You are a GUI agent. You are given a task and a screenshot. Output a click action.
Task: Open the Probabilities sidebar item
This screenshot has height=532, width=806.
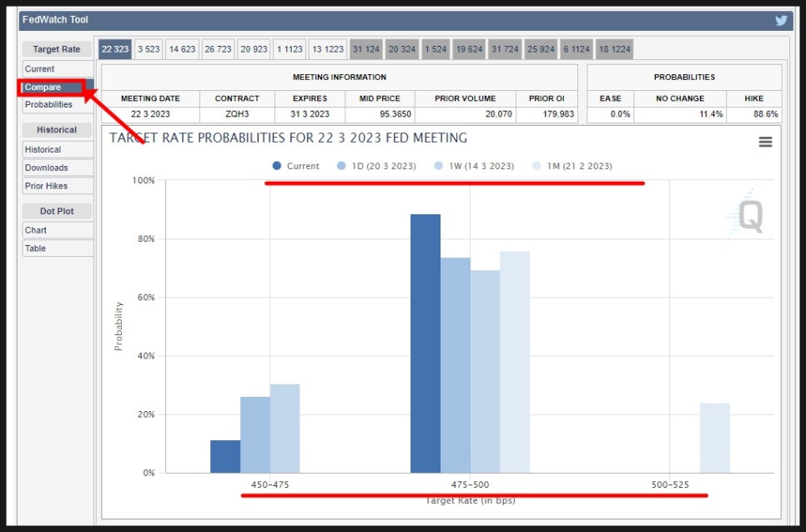(x=58, y=105)
